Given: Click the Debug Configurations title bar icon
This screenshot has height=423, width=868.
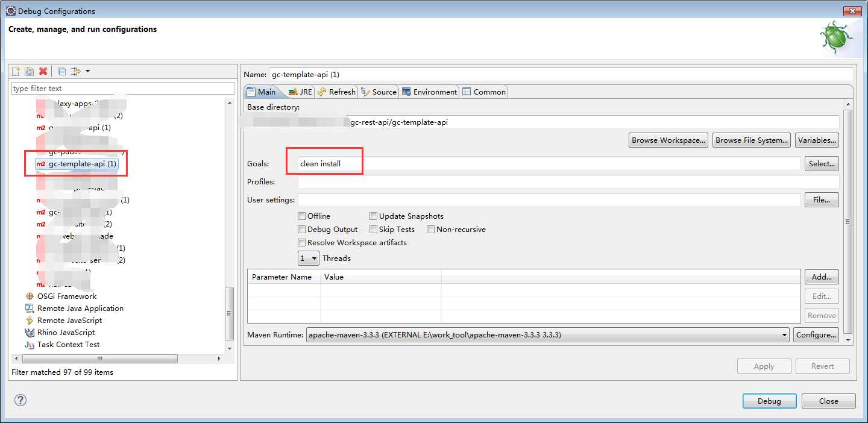Looking at the screenshot, I should point(11,11).
